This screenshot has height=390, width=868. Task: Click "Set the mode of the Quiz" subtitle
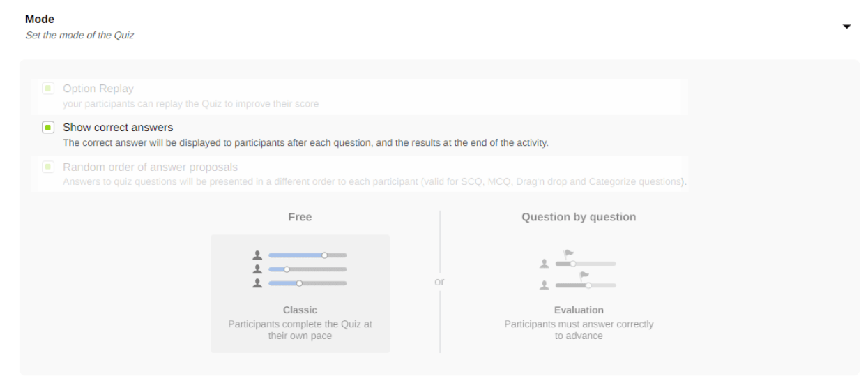(x=79, y=35)
